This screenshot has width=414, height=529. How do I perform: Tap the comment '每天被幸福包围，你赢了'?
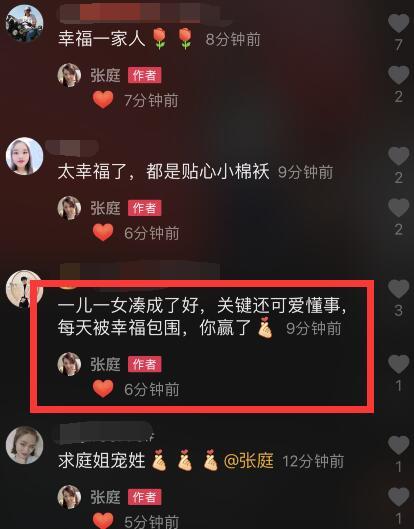pyautogui.click(x=154, y=328)
